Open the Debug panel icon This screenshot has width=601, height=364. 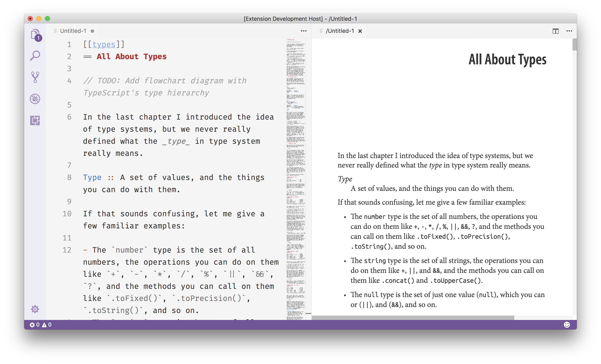coord(35,99)
